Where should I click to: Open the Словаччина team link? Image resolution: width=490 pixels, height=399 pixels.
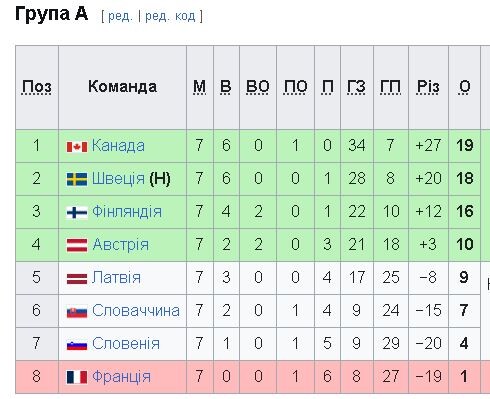coord(136,310)
